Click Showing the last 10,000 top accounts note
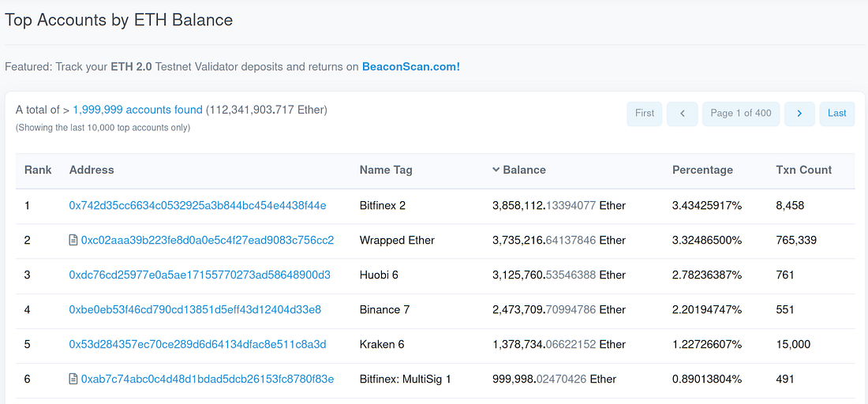The image size is (868, 404). click(103, 127)
